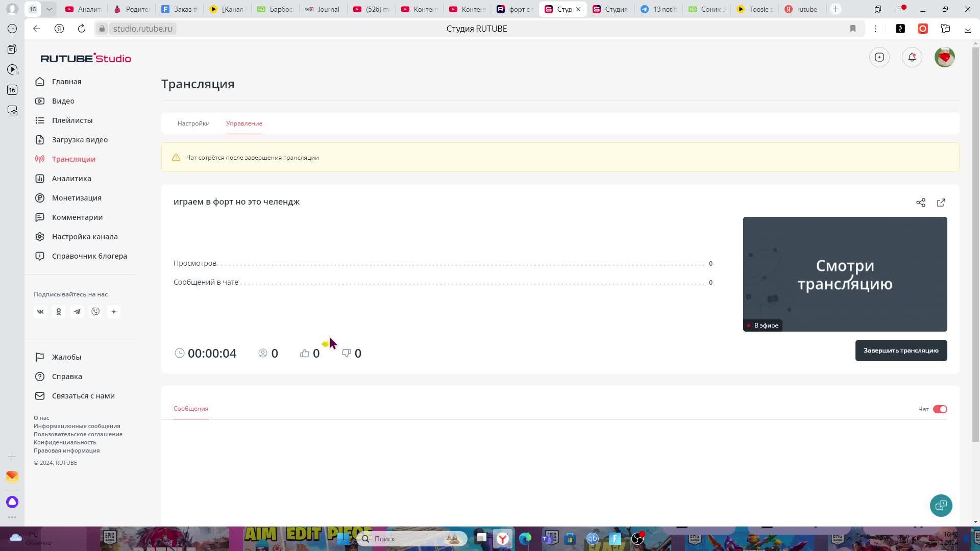Open Alice assistant icon in sidebar
Image resolution: width=980 pixels, height=551 pixels.
tap(12, 502)
